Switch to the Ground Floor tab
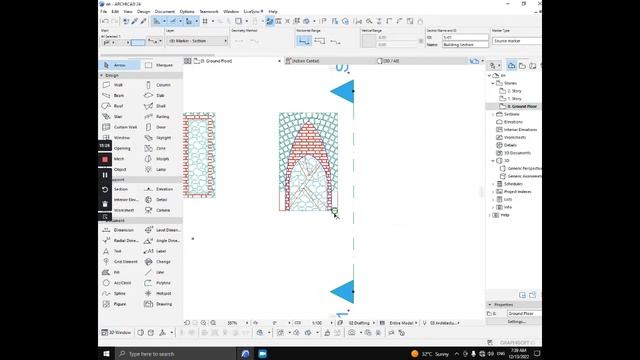 233,61
